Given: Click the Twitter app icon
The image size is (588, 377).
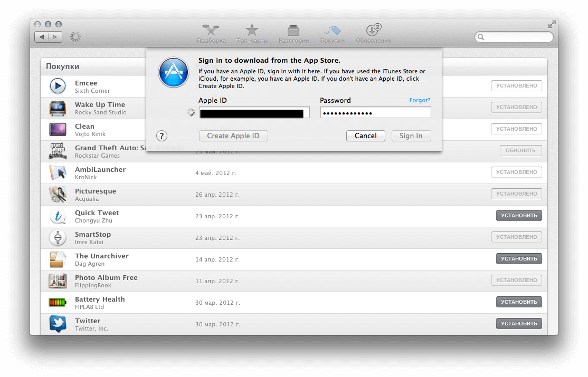Looking at the screenshot, I should [x=58, y=324].
